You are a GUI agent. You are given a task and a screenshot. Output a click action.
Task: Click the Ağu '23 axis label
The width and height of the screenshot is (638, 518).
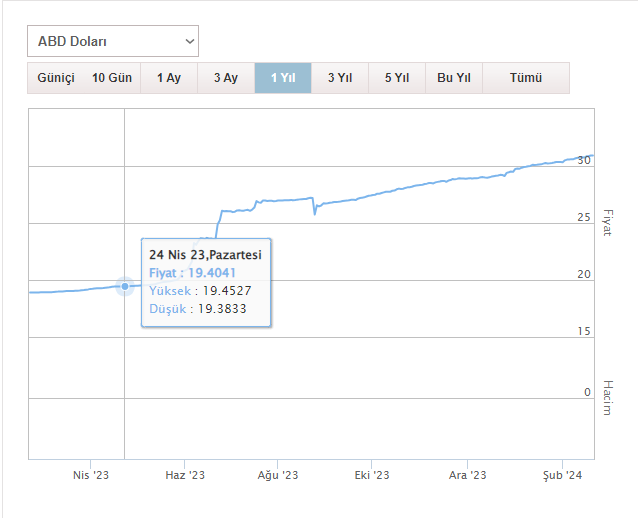click(279, 475)
